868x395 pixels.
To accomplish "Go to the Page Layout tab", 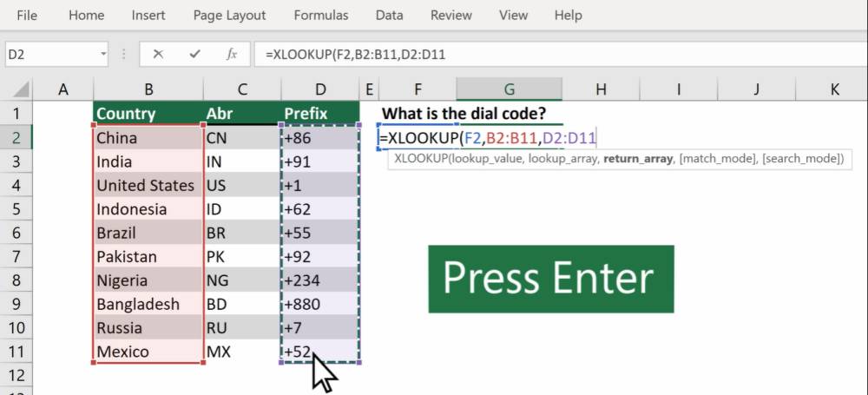I will click(x=229, y=15).
